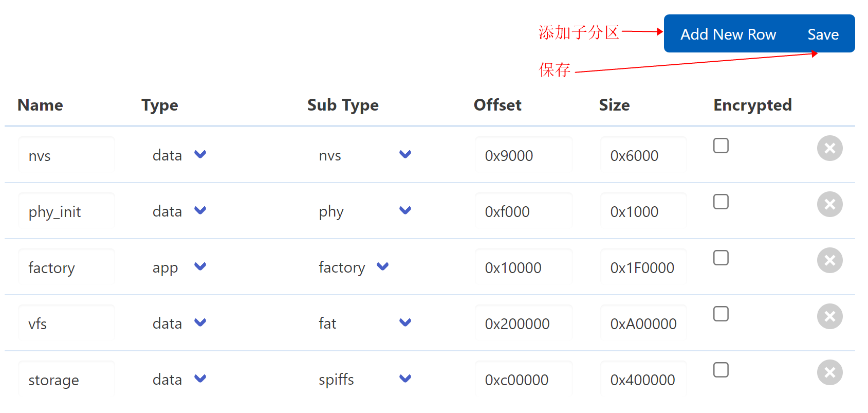The height and width of the screenshot is (413, 868).
Task: Focus the storage name input
Action: click(66, 380)
